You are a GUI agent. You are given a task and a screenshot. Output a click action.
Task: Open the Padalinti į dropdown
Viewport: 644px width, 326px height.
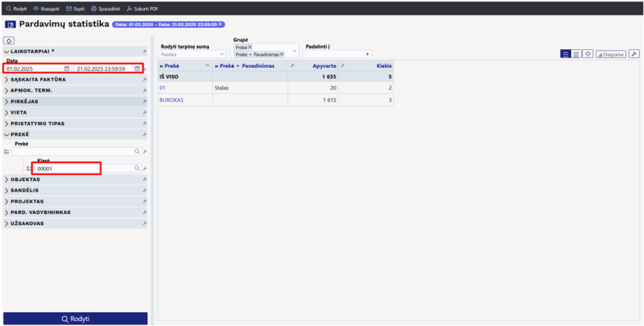click(337, 54)
